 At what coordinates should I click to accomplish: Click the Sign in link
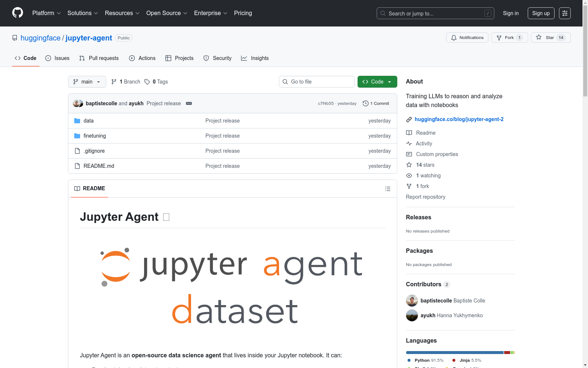511,13
